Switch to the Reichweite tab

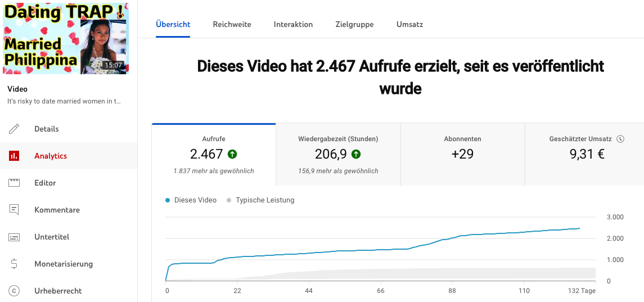pos(232,24)
